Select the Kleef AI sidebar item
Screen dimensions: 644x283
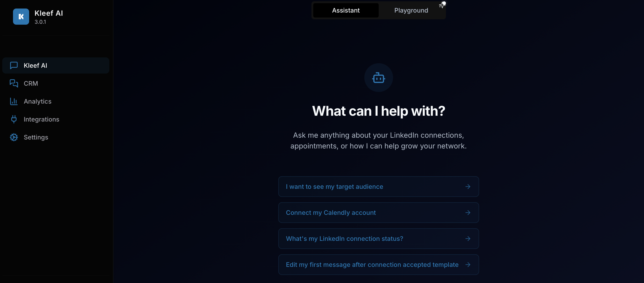click(x=35, y=65)
